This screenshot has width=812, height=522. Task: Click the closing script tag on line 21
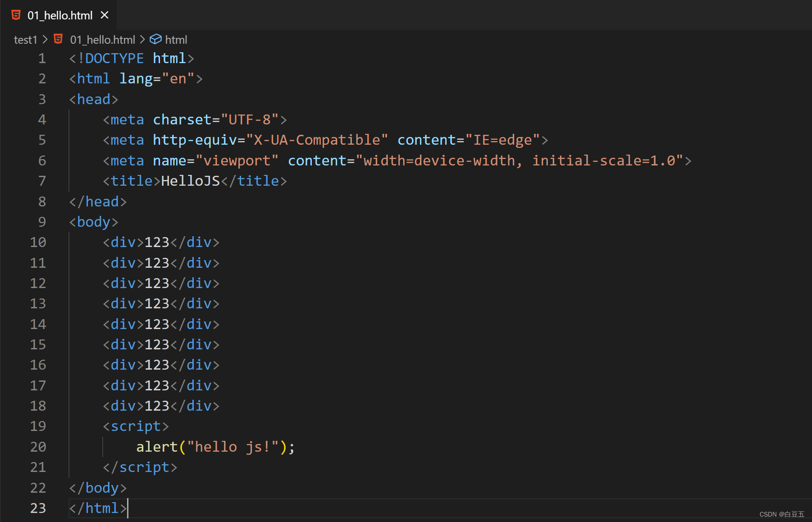coord(140,467)
